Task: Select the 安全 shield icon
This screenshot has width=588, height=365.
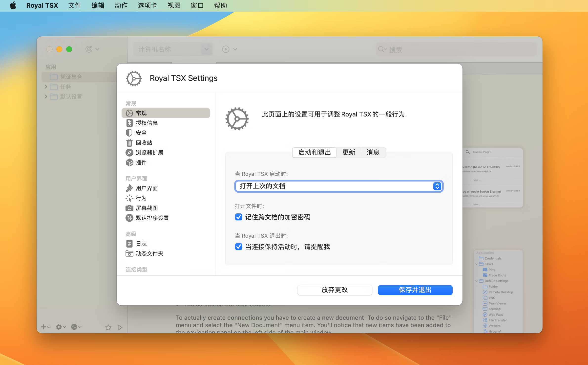Action: click(x=129, y=133)
